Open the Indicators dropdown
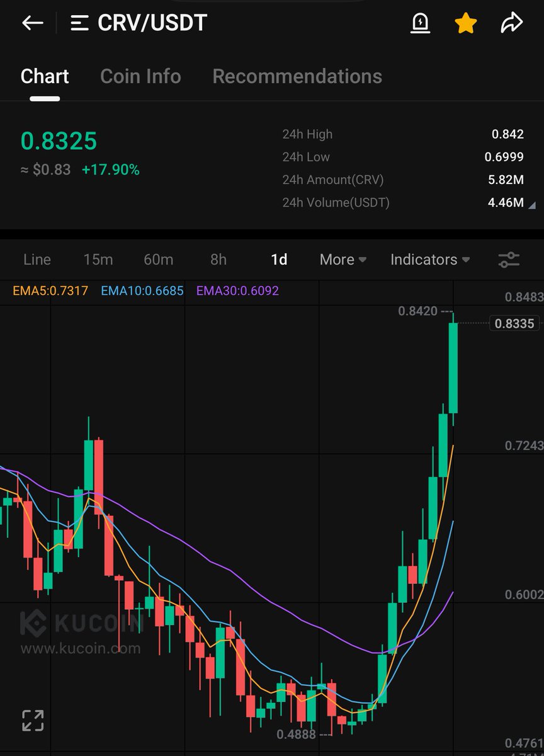Screen dimensions: 544x756 (x=429, y=260)
